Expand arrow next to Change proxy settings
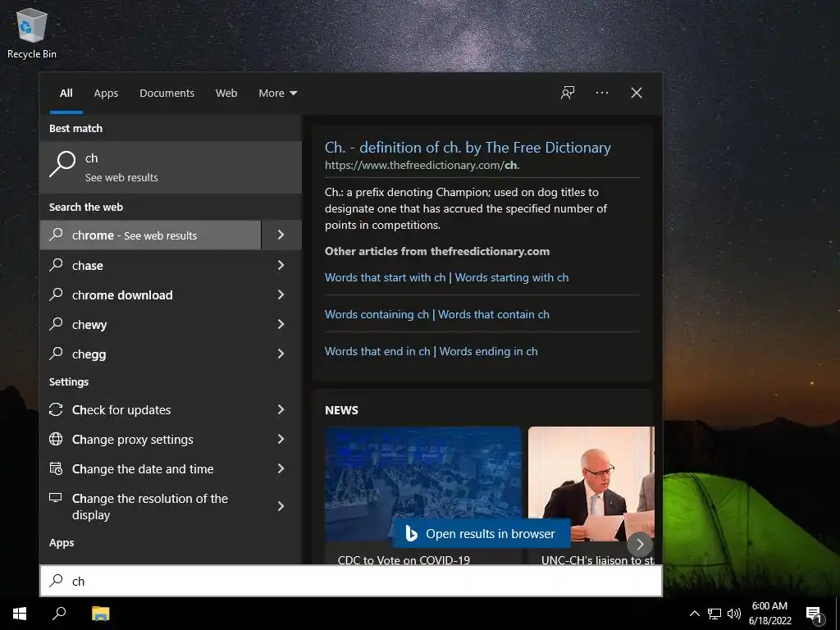This screenshot has height=630, width=840. (281, 439)
